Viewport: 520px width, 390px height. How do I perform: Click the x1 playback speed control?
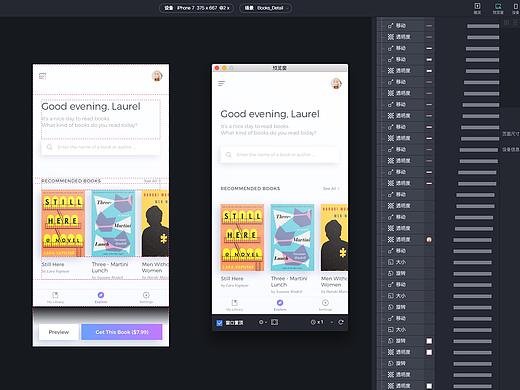(x=317, y=322)
